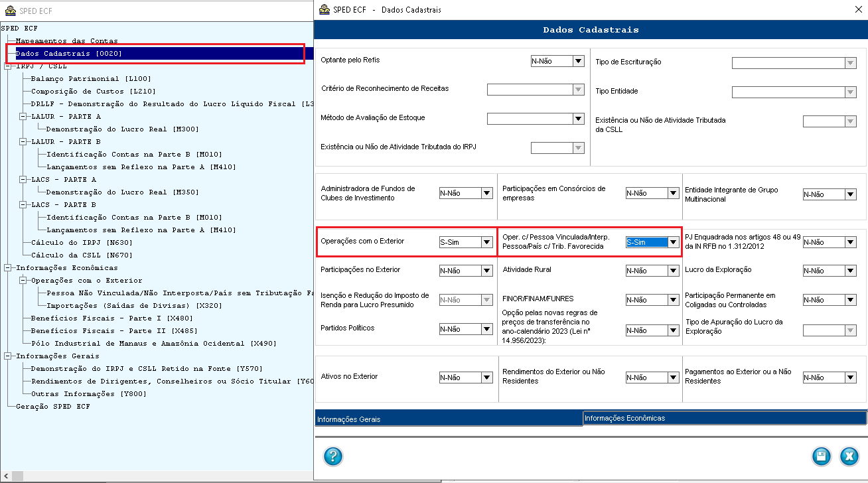This screenshot has height=483, width=868.
Task: Open Rendimentos de Dirigentes, Conselheiros item
Action: (172, 381)
